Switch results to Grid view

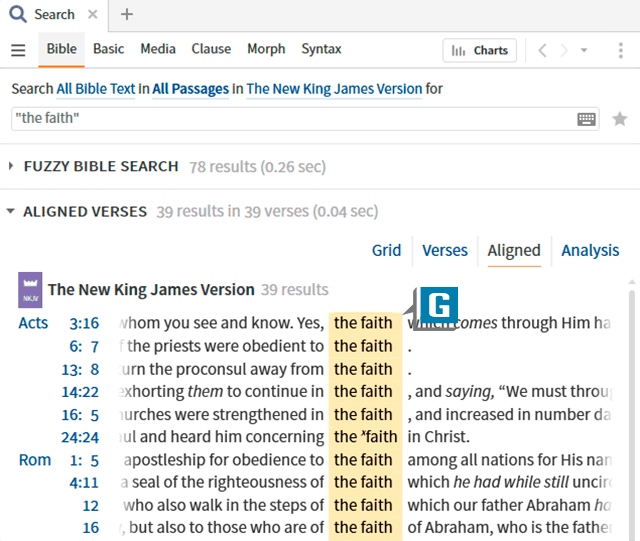[x=387, y=250]
